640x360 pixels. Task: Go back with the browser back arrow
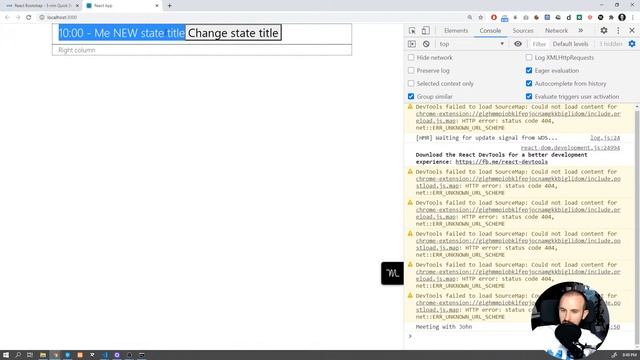(x=7, y=17)
